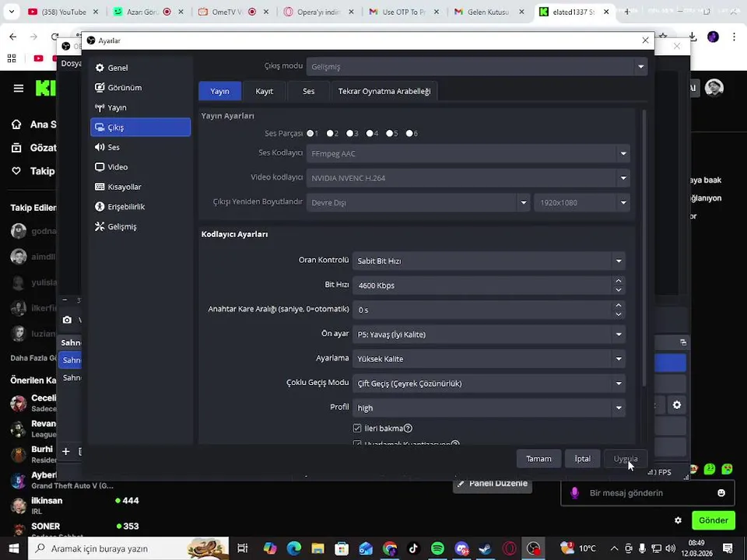Click Bir mesaj gönderin chat input
Image resolution: width=747 pixels, height=560 pixels.
pos(647,493)
